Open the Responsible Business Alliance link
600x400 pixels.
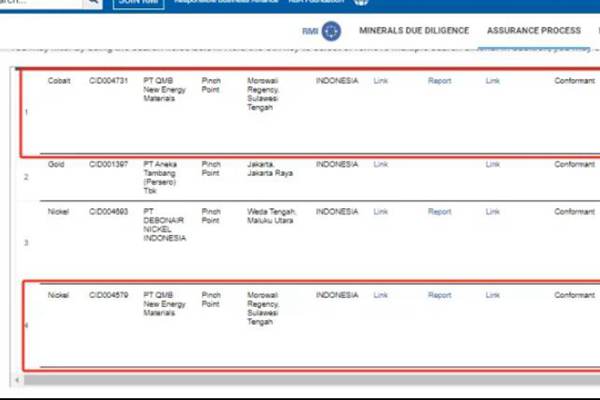(222, 3)
